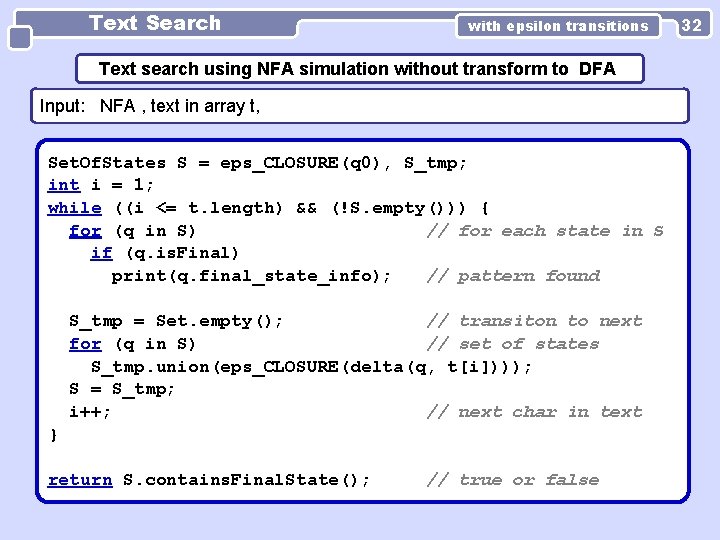Click the comment '// set of states'
The image size is (720, 540).
click(x=513, y=344)
